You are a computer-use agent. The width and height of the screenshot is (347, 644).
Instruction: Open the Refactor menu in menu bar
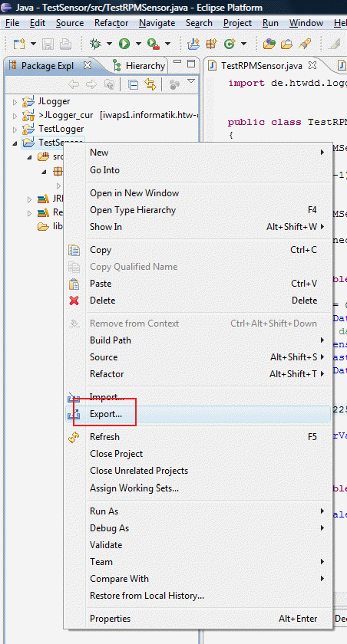click(x=111, y=24)
